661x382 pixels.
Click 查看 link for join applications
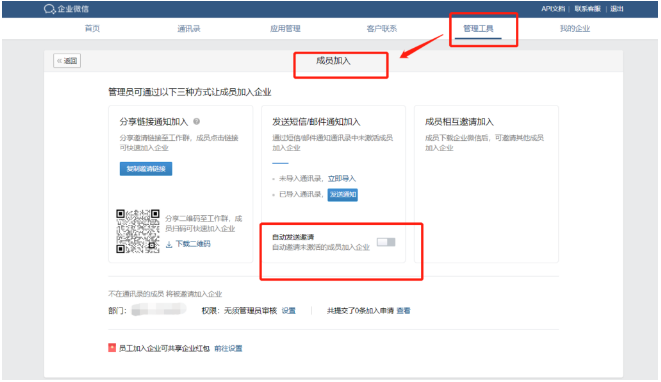[403, 311]
